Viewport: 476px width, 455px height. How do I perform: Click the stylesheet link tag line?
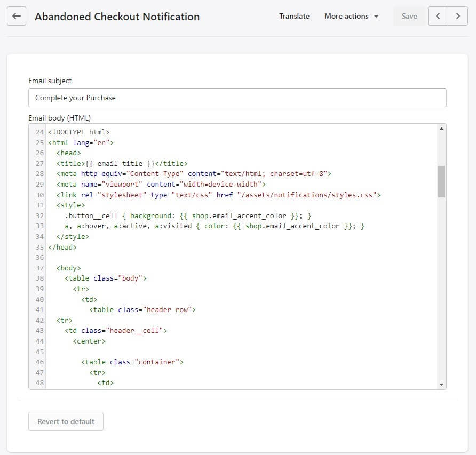coord(218,195)
